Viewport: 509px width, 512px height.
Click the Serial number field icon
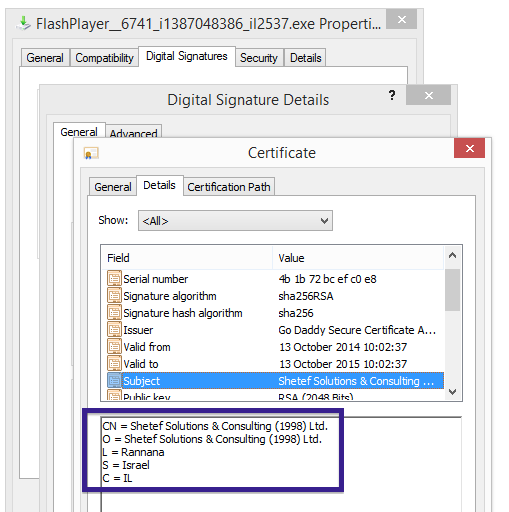click(114, 279)
